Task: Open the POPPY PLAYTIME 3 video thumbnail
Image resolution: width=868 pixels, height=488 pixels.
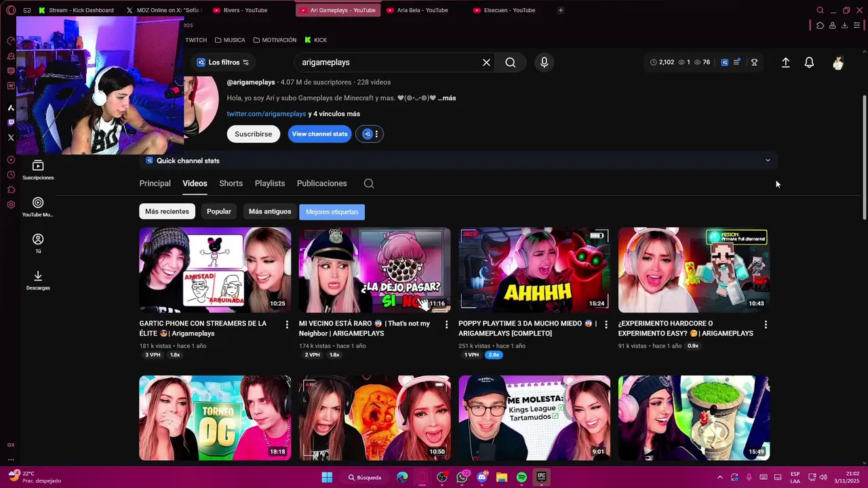Action: point(534,270)
